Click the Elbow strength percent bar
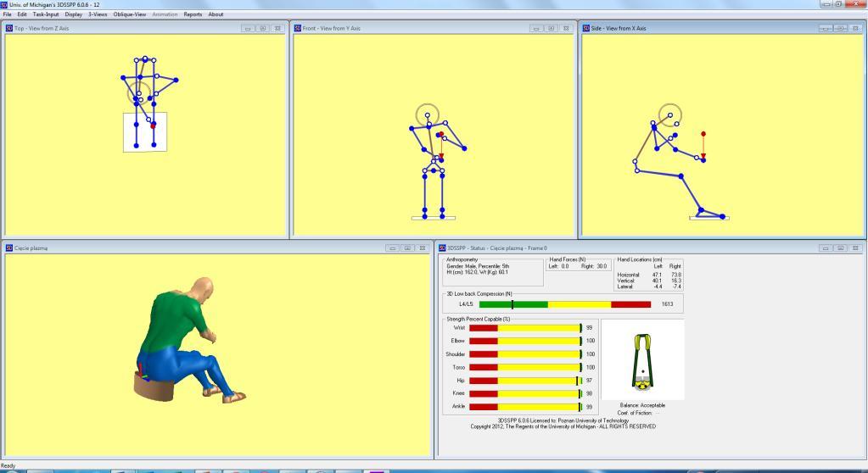868x473 pixels. click(525, 341)
